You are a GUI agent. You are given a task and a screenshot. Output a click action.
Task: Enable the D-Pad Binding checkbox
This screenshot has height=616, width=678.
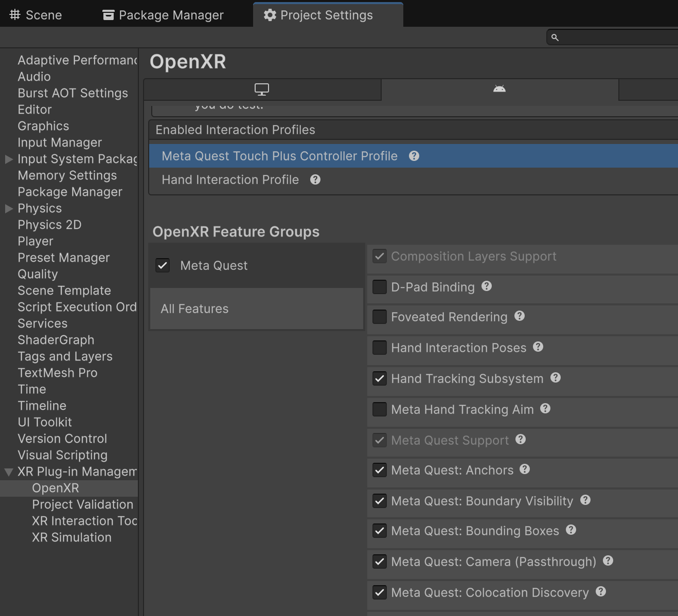[x=380, y=287]
